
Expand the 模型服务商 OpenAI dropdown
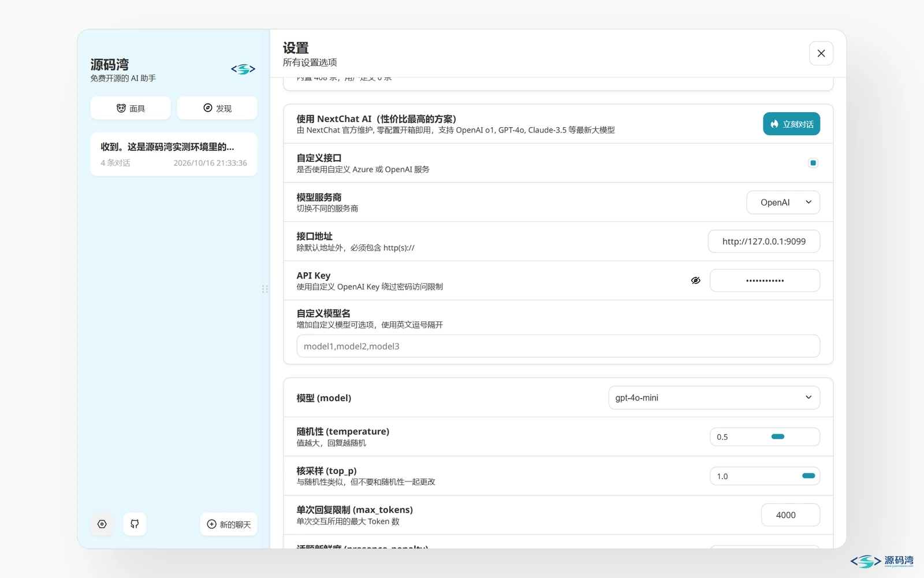[x=783, y=202]
